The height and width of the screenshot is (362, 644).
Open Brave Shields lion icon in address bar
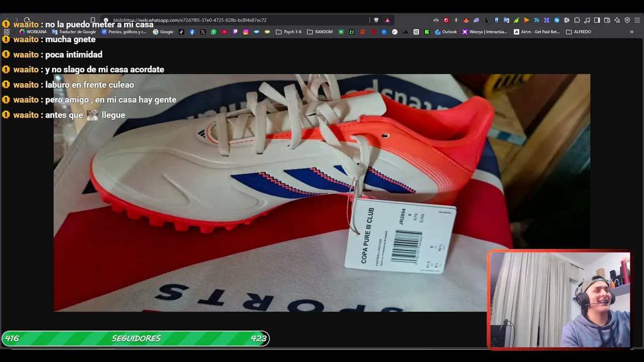point(376,20)
